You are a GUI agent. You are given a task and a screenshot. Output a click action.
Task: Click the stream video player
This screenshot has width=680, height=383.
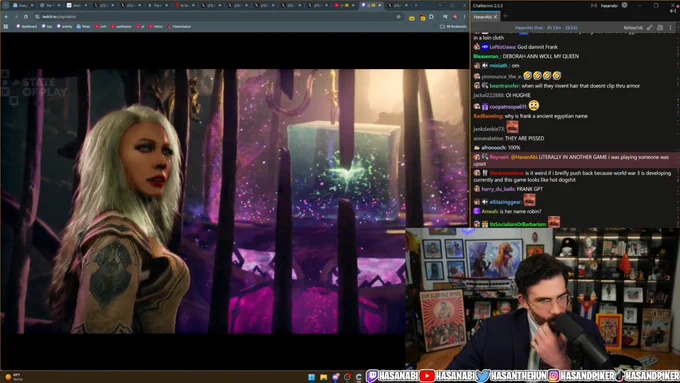pyautogui.click(x=234, y=202)
